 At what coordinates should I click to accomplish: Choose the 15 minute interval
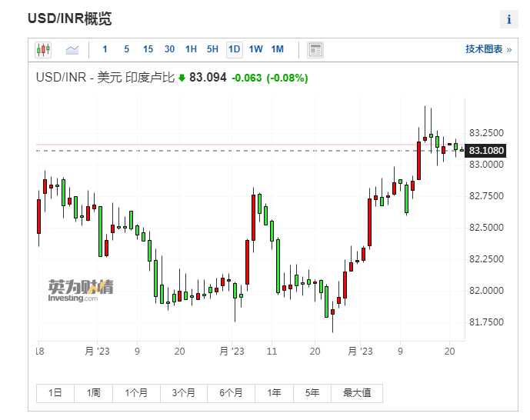pos(148,49)
